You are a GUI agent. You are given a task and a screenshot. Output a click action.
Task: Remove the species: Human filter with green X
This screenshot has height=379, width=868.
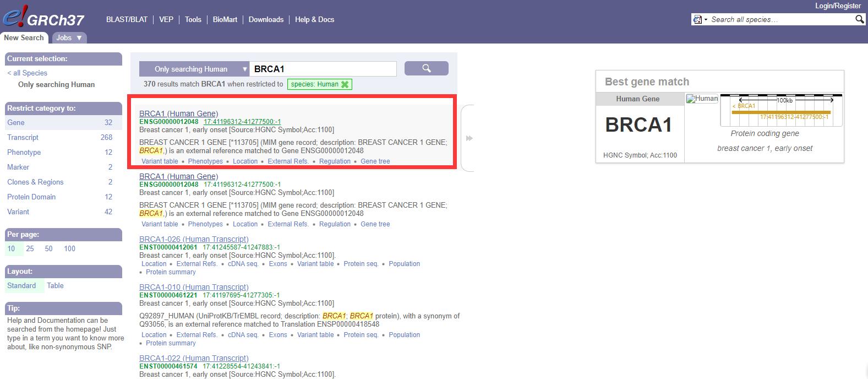tap(345, 84)
